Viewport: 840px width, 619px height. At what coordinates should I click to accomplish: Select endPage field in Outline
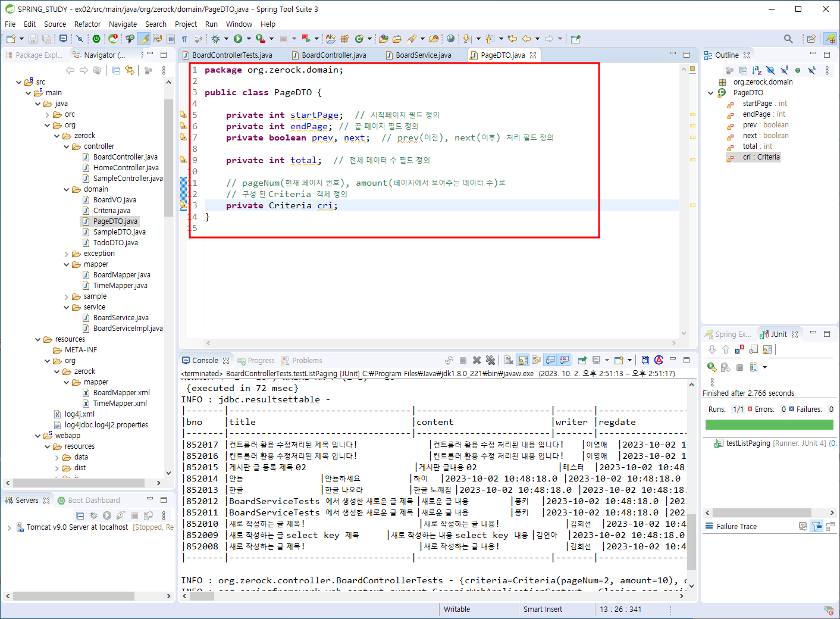[x=756, y=114]
